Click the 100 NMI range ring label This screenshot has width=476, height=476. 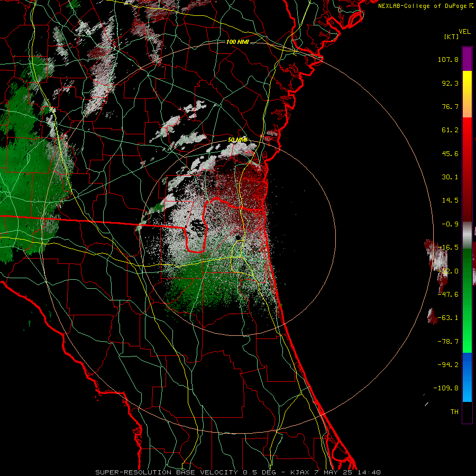tap(237, 42)
